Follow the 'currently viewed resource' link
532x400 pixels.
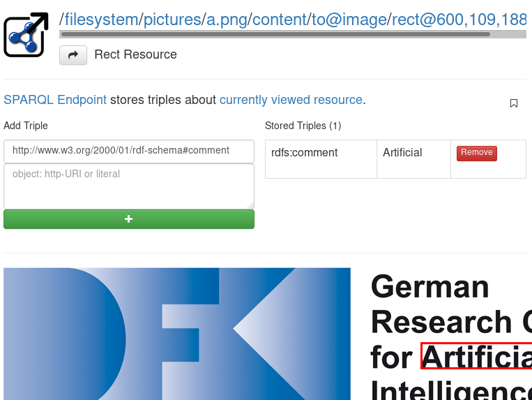(291, 100)
